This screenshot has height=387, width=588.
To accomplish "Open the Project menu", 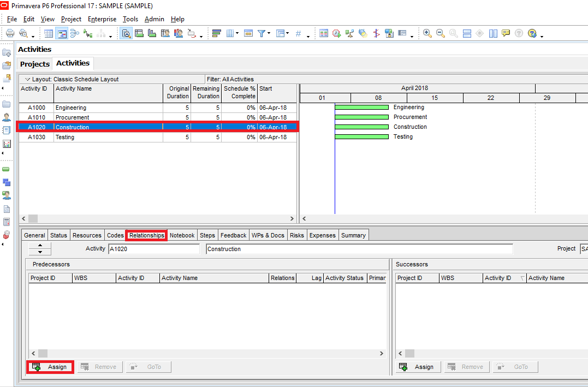I will point(72,19).
